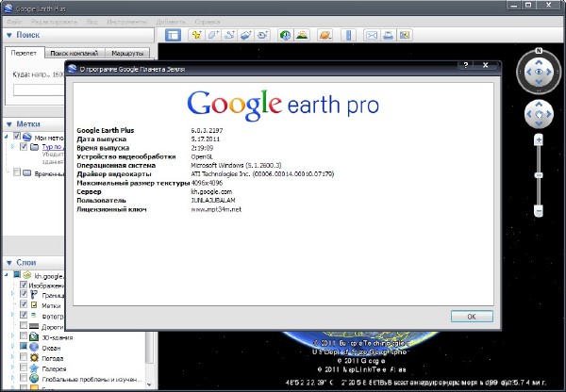Click the historical imagery clock icon
The image size is (566, 392).
285,35
